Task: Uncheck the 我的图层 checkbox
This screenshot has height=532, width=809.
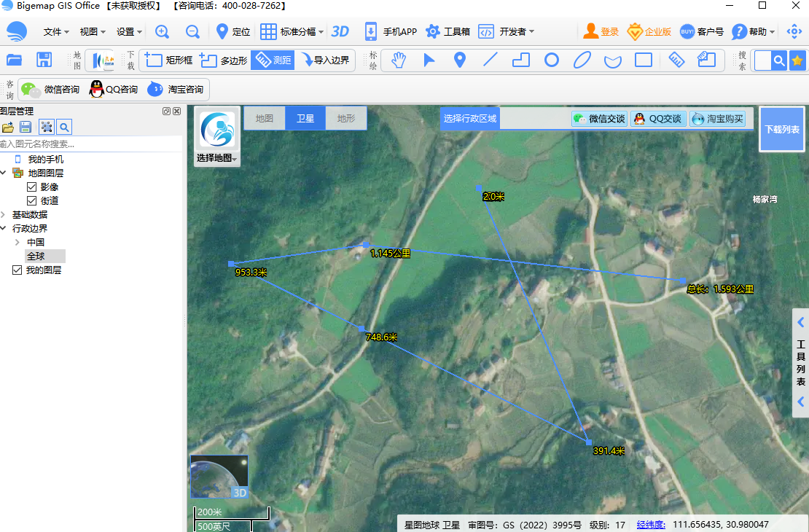Action: pos(17,270)
